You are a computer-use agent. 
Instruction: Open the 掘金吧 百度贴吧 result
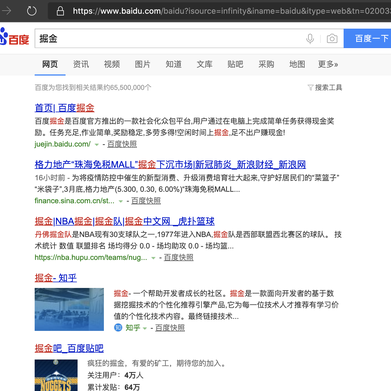click(x=69, y=348)
